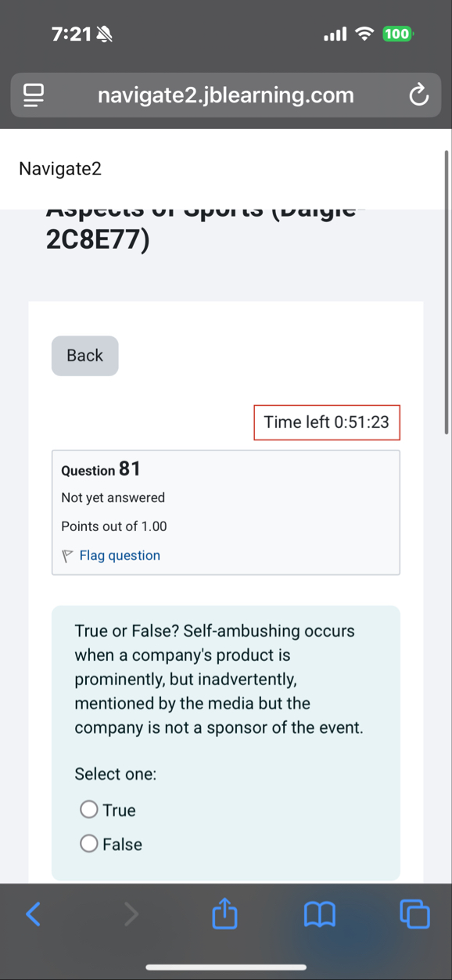Tap the page reload icon in address bar
Image resolution: width=452 pixels, height=980 pixels.
click(x=418, y=94)
